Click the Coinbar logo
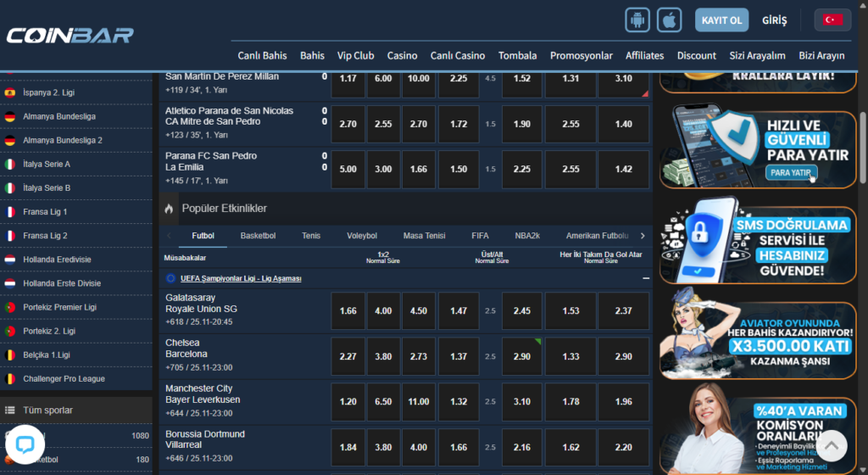This screenshot has height=475, width=868. [x=70, y=36]
